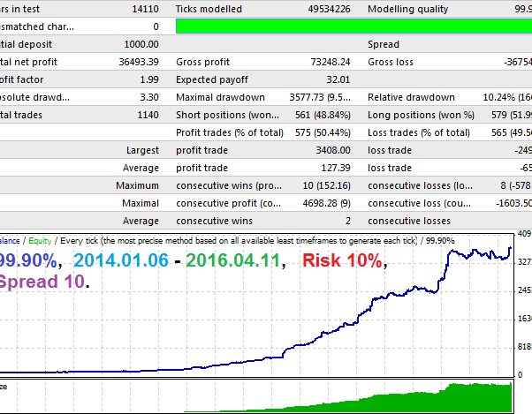Screen dimensions: 532x414
Task: Click the green modelling quality bar
Action: tap(353, 26)
